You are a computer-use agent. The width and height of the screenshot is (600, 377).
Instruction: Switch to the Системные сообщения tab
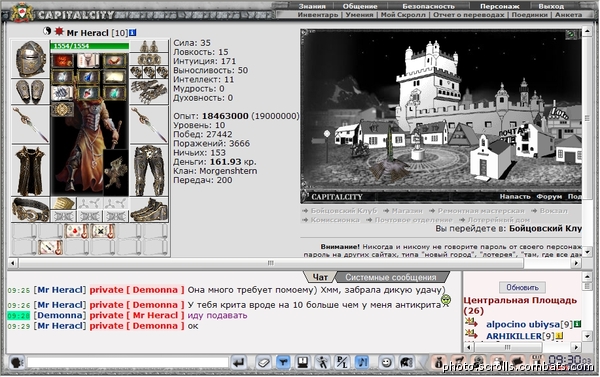point(391,277)
